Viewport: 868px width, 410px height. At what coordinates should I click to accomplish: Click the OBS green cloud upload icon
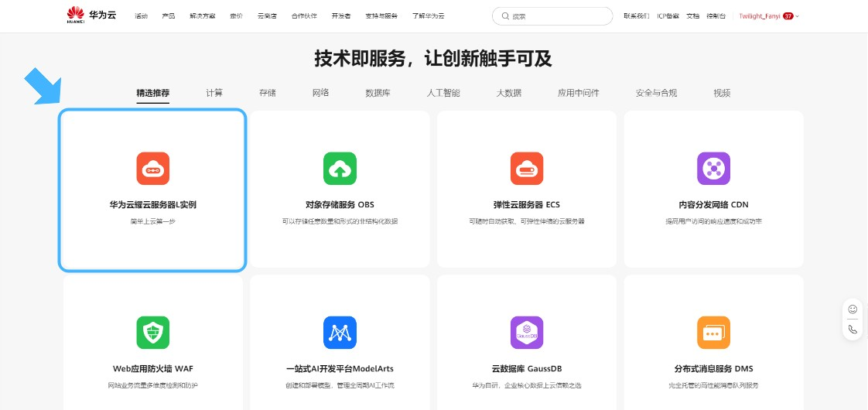pos(340,168)
